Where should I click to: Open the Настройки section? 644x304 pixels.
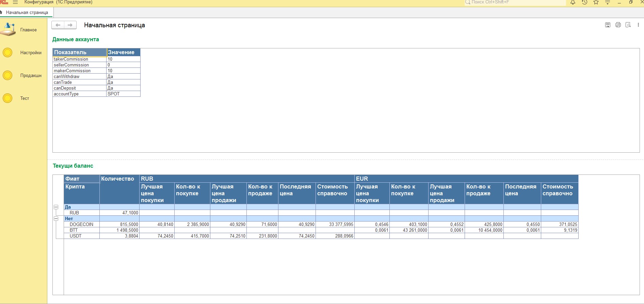(31, 53)
